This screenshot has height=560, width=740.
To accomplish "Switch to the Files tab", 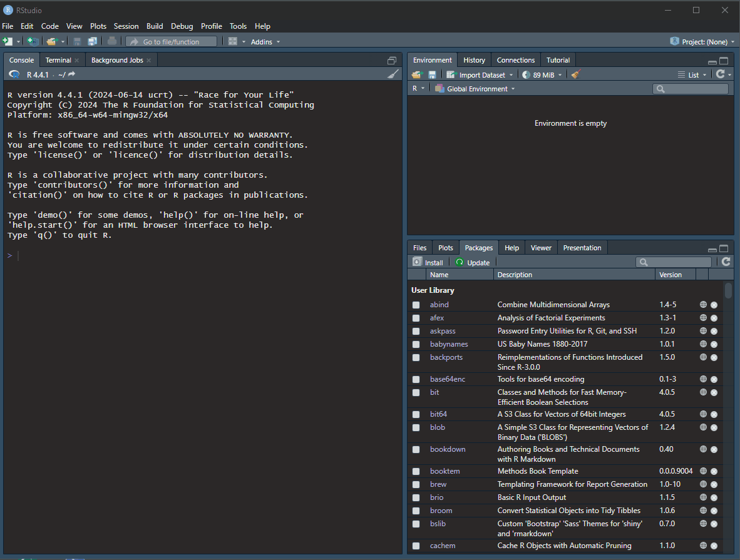I will pyautogui.click(x=419, y=248).
